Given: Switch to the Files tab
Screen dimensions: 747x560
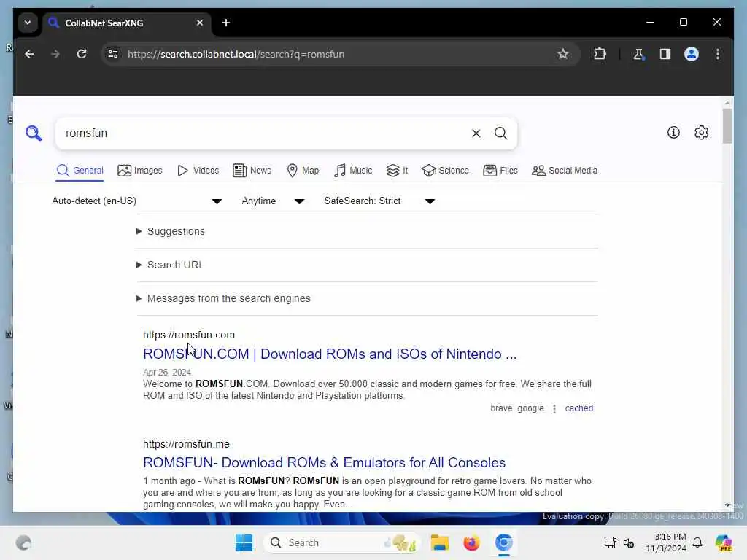Looking at the screenshot, I should [500, 171].
